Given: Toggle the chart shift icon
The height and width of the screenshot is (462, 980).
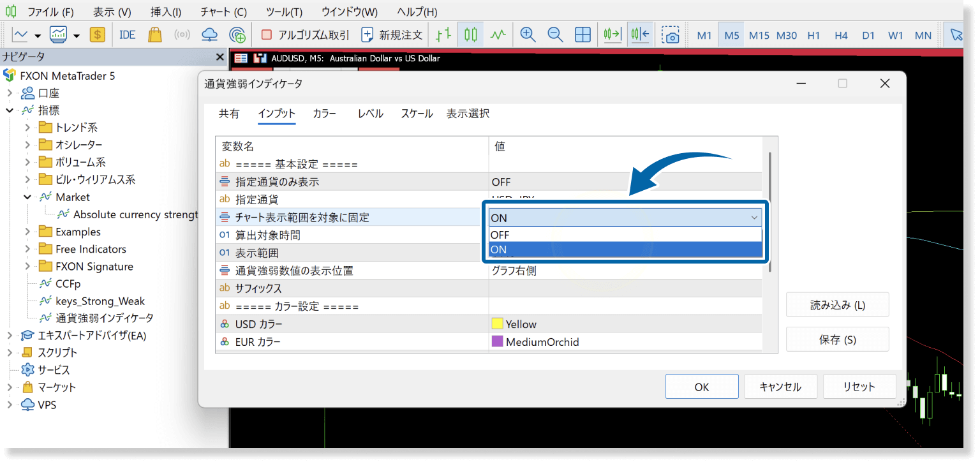Looking at the screenshot, I should click(x=639, y=34).
